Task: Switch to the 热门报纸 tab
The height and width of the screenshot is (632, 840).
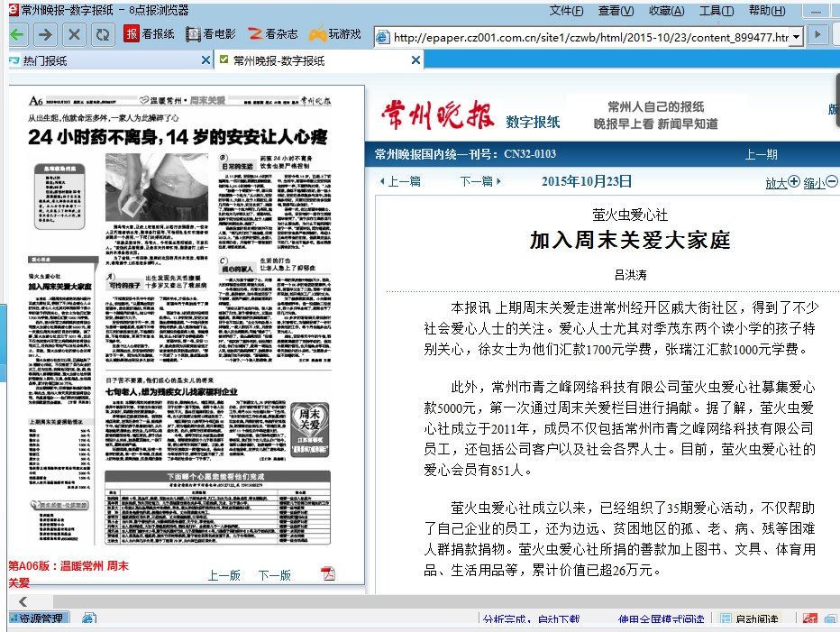Action: 45,60
